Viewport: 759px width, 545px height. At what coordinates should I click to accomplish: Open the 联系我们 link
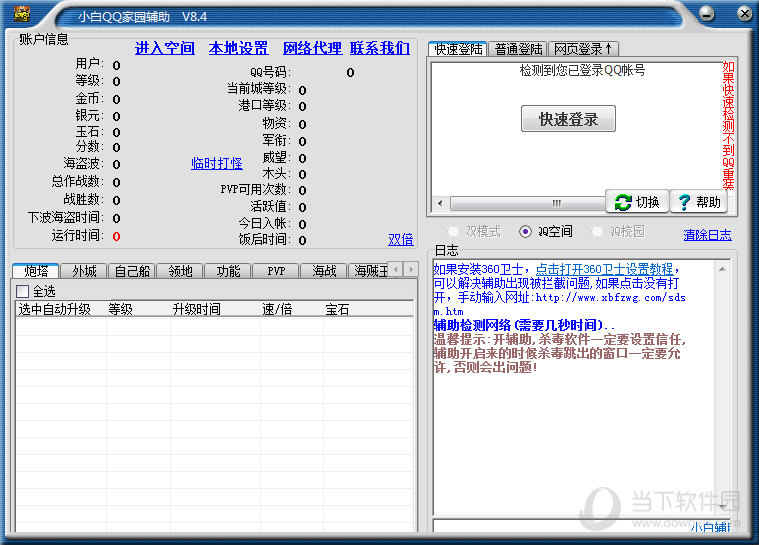380,48
